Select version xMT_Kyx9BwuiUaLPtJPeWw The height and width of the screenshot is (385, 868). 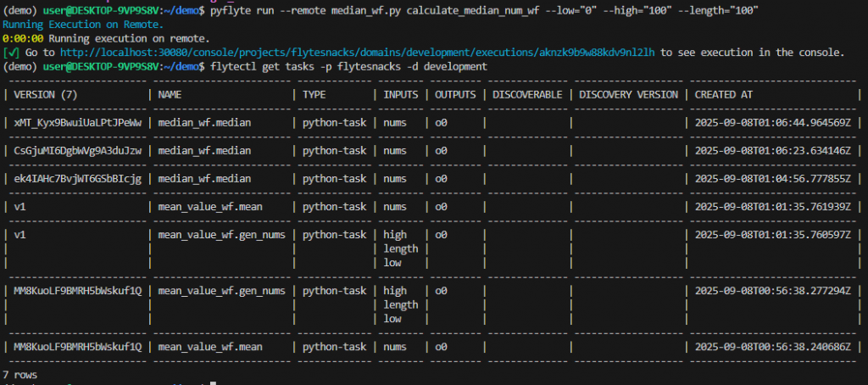pyautogui.click(x=77, y=122)
